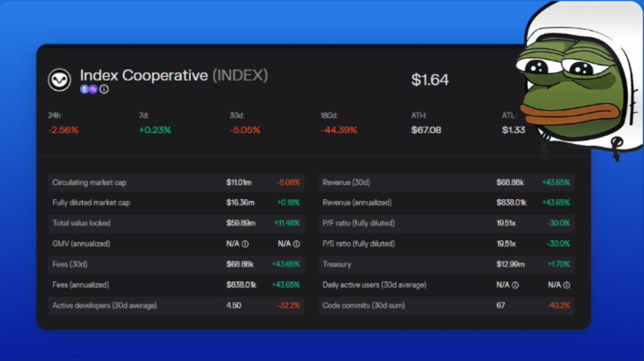Click the 4.50 active developers value
This screenshot has width=644, height=361.
[x=234, y=305]
